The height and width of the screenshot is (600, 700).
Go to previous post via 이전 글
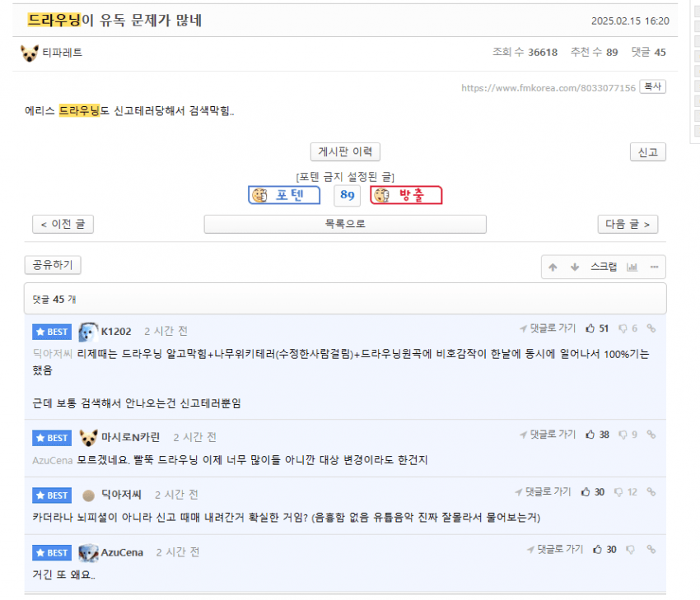63,224
